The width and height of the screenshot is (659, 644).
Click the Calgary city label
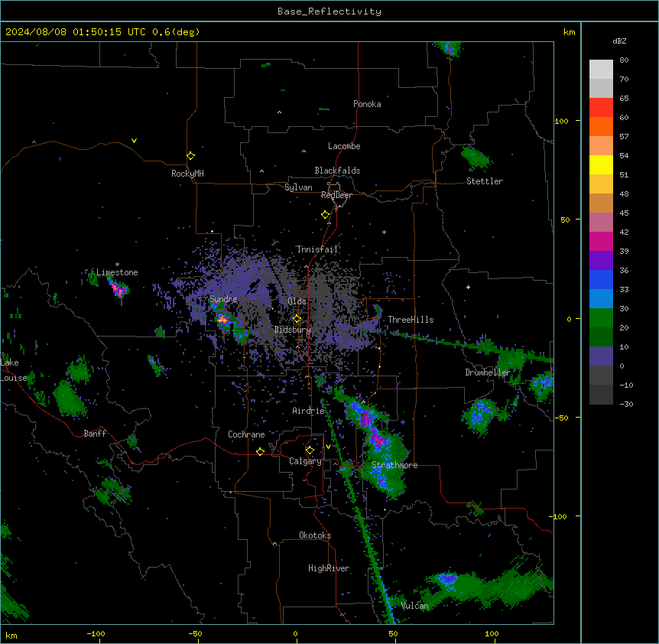tap(305, 461)
